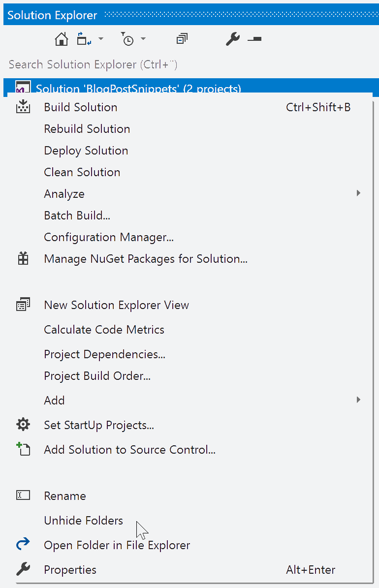Click the wrench Properties toolbar icon

click(x=232, y=39)
